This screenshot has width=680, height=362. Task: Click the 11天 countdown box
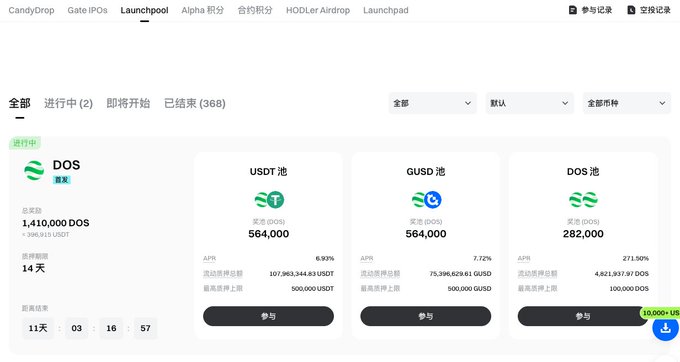coord(38,328)
